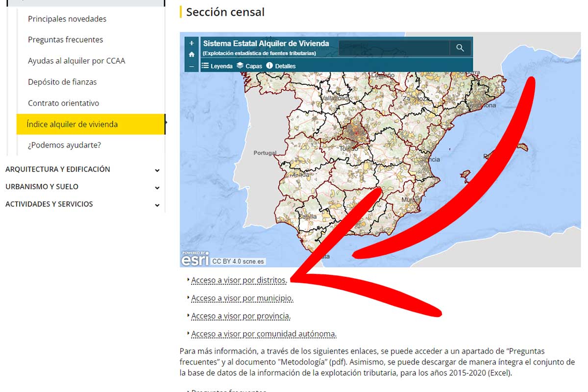Click the magnifying glass search icon
Image resolution: width=588 pixels, height=392 pixels.
coord(460,48)
